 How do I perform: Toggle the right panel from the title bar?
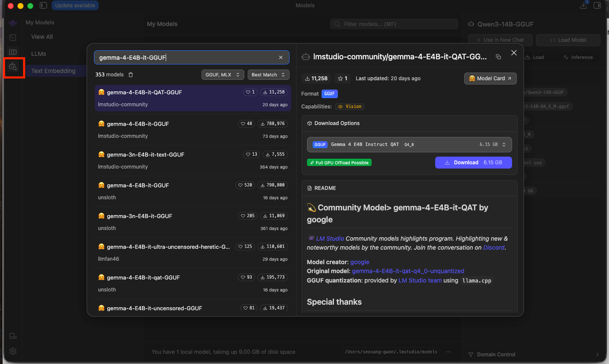coord(597,5)
